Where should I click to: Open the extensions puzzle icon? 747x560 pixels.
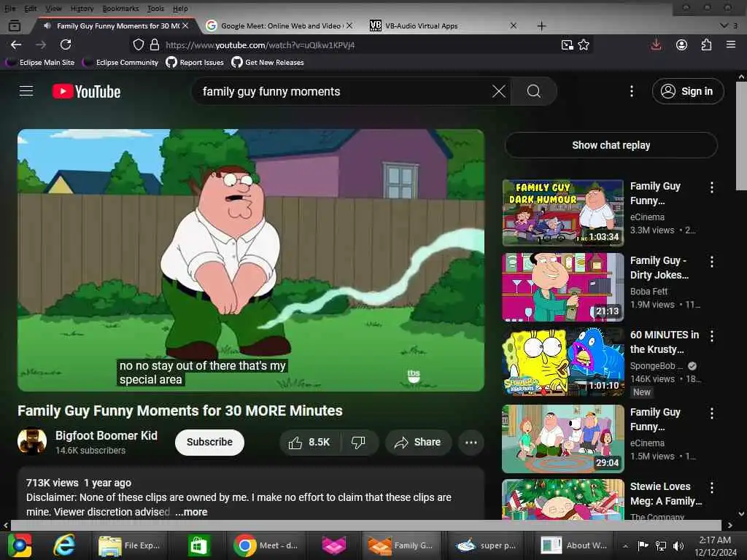pyautogui.click(x=706, y=44)
